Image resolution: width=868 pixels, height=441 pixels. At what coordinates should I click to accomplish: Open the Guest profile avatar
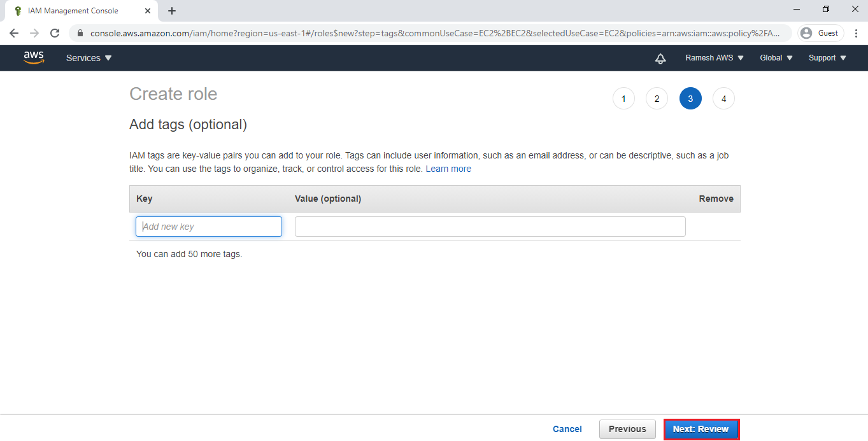pos(821,33)
